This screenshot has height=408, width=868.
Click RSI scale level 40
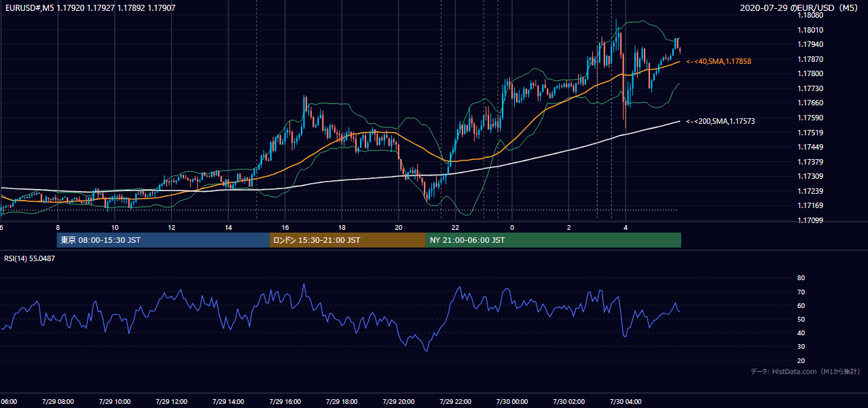[801, 333]
